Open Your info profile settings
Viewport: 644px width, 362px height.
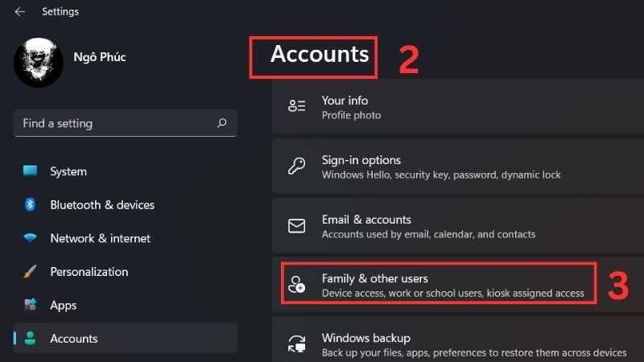click(x=458, y=107)
